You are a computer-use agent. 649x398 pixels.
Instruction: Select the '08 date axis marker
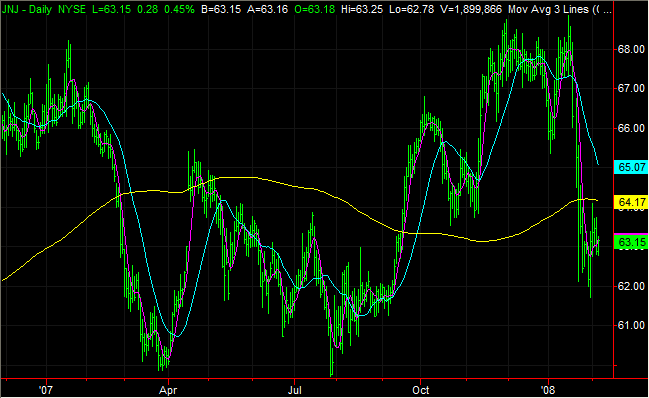pyautogui.click(x=548, y=390)
